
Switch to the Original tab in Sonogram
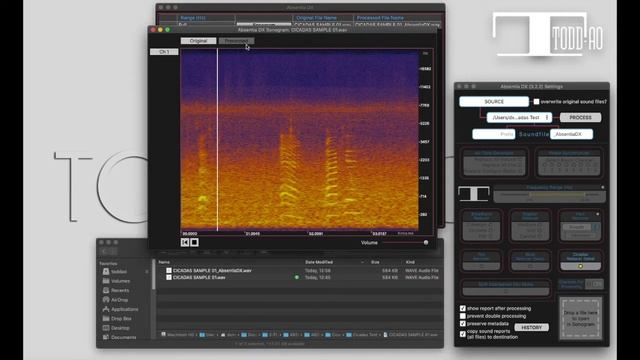[198, 41]
